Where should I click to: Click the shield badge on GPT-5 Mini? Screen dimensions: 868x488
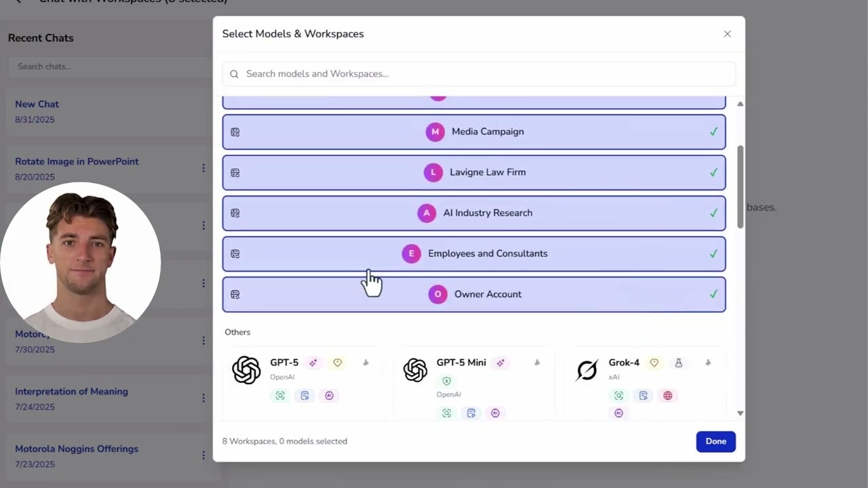tap(447, 380)
